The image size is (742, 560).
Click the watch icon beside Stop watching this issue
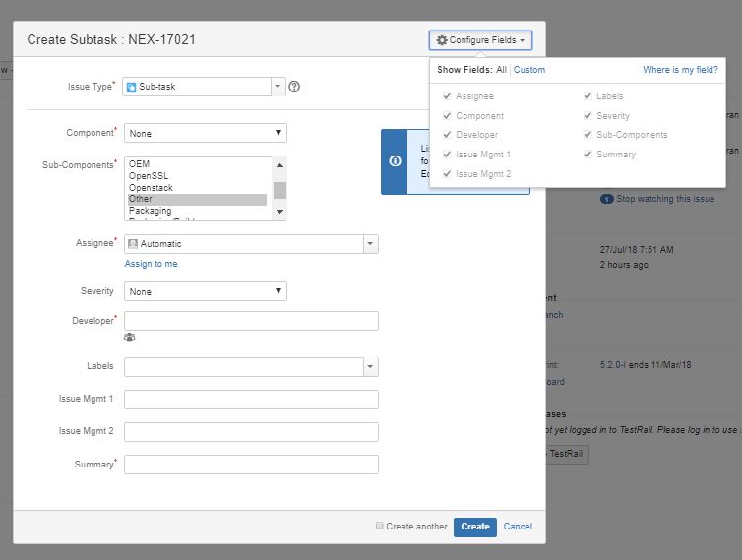tap(606, 199)
